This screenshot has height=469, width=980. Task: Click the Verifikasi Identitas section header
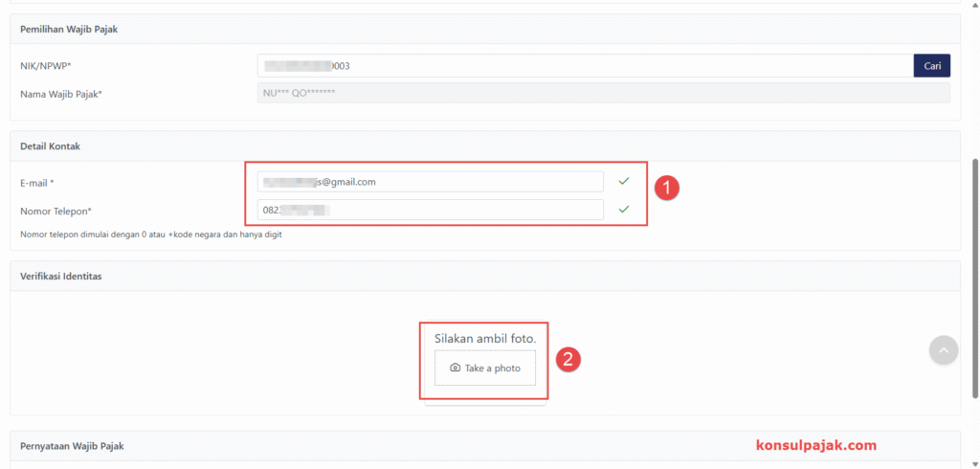[x=61, y=276]
